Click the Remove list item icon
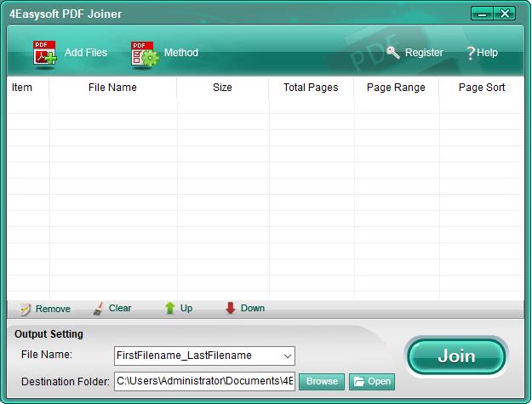Viewport: 532px width, 404px height. coord(25,309)
